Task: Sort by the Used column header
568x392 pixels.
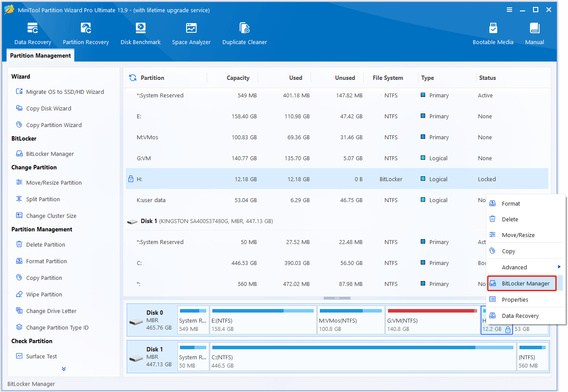Action: [295, 78]
